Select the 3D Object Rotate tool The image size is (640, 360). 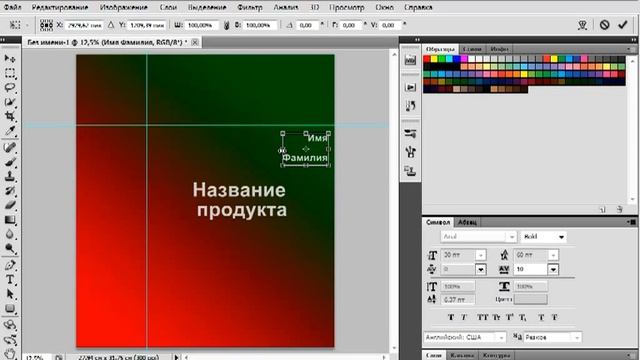(x=10, y=325)
